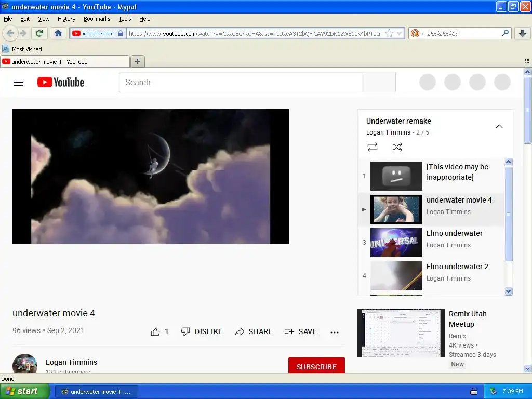Click the YouTube search submit button
Viewport: 532px width, 399px height.
(x=379, y=82)
